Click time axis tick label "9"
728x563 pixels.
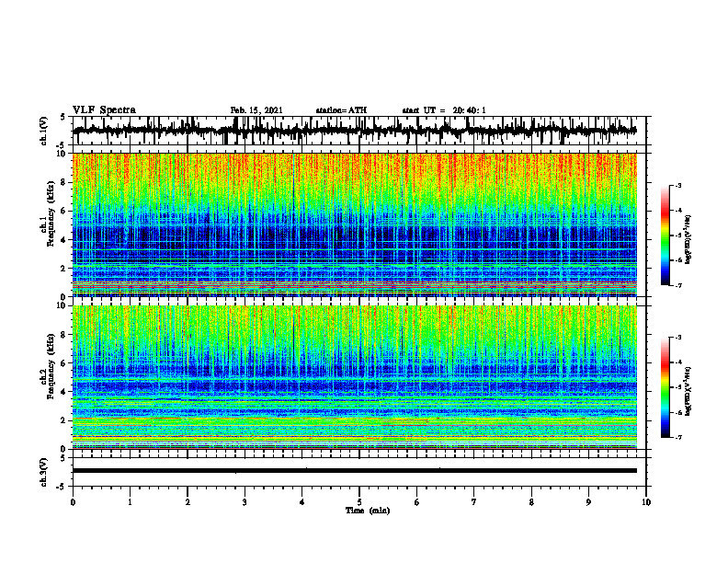tap(588, 502)
